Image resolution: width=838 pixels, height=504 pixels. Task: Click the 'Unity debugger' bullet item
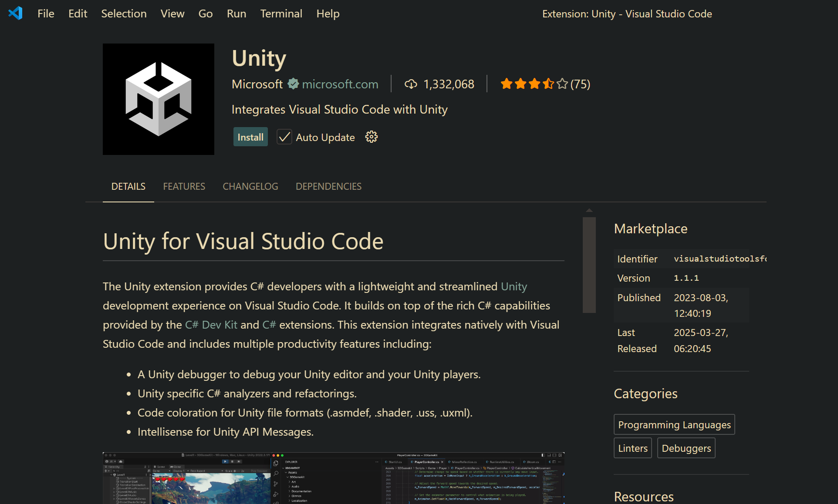[309, 374]
